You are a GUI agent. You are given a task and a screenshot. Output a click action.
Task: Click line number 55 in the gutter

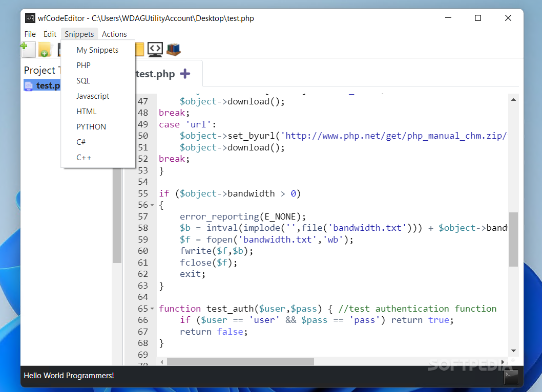coord(143,194)
